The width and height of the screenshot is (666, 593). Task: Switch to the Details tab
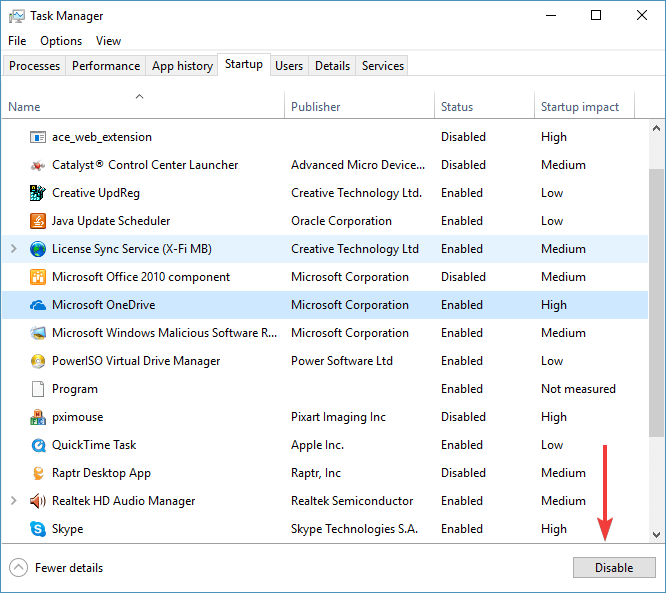[332, 66]
